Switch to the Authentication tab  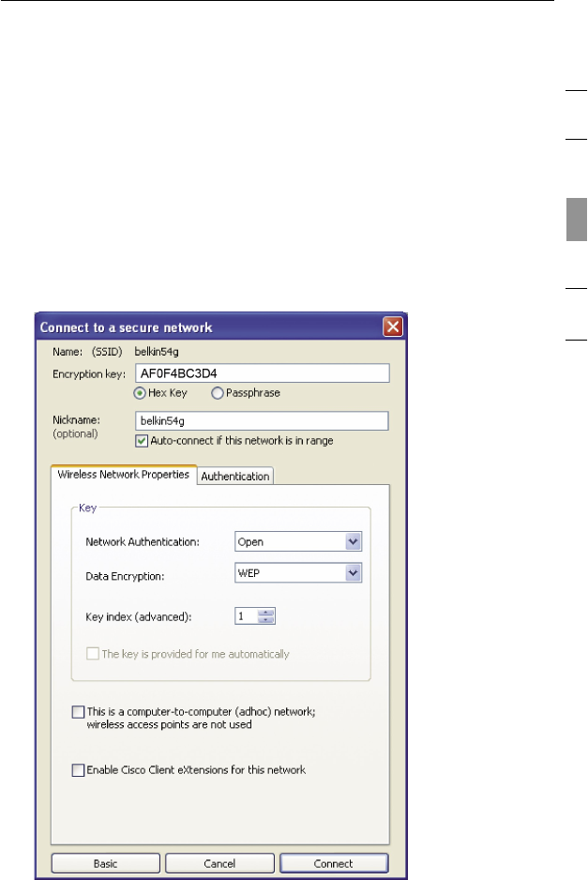coord(235,476)
